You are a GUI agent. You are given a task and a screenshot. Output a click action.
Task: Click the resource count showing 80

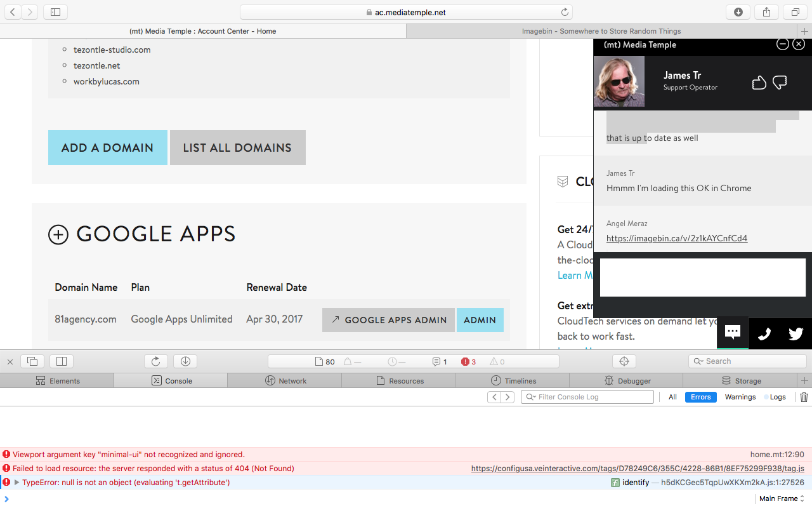(x=325, y=362)
